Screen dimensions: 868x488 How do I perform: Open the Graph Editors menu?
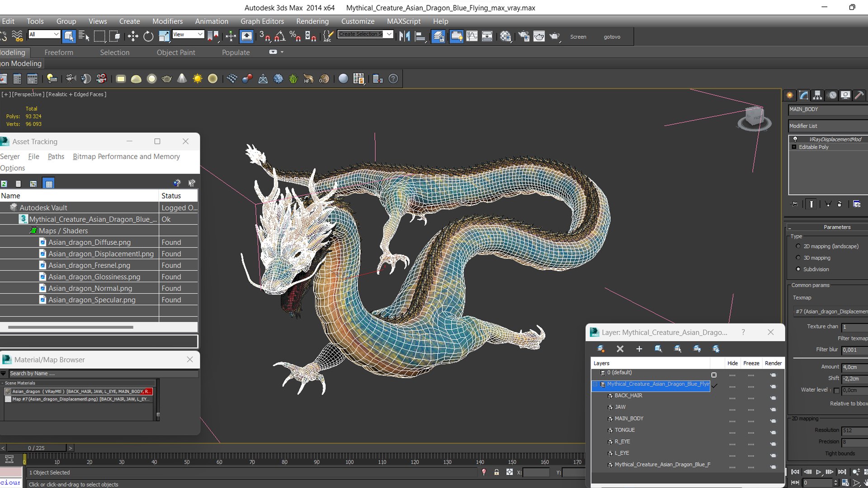(262, 21)
